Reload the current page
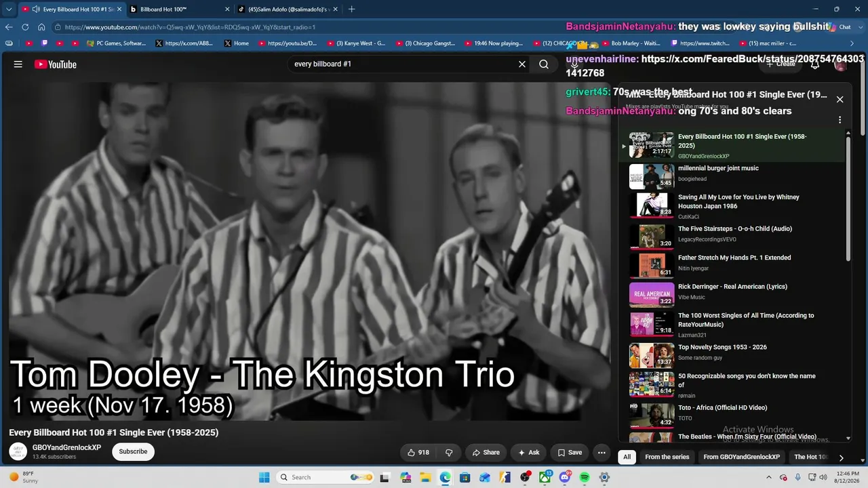Viewport: 868px width, 488px height. click(x=25, y=27)
